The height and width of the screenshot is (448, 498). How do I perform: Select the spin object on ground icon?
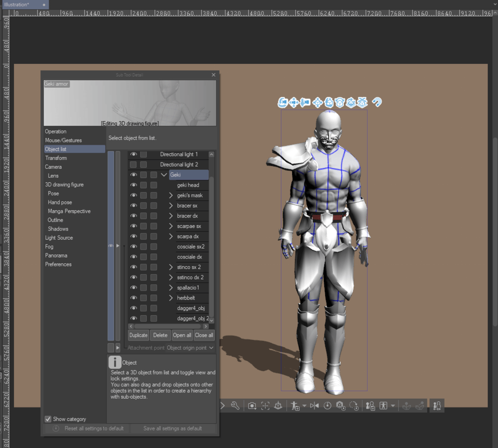[x=351, y=102]
